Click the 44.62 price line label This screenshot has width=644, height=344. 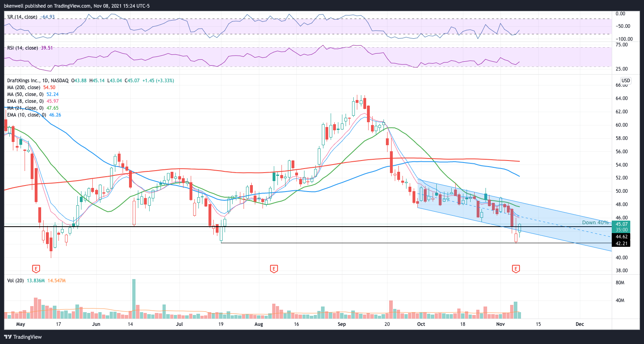pos(621,237)
